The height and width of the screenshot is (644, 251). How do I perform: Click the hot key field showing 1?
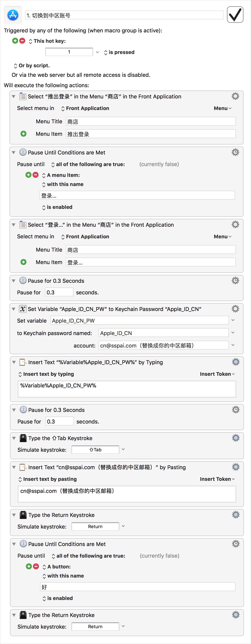[69, 52]
